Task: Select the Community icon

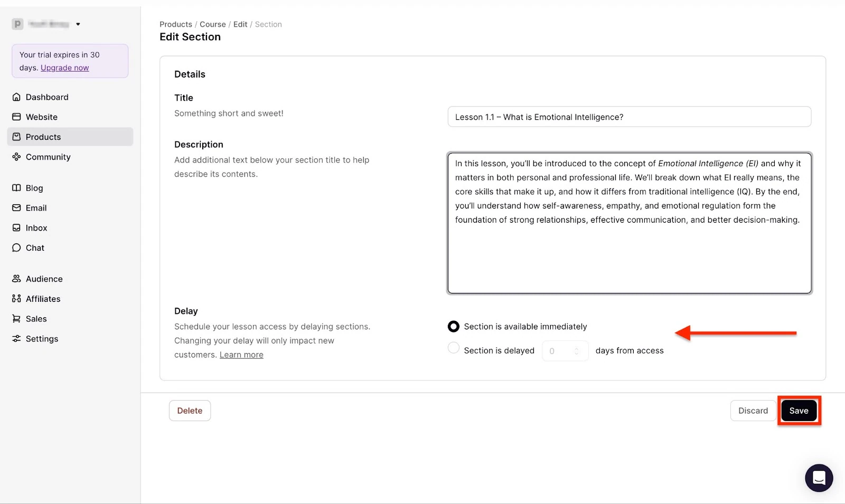Action: tap(16, 157)
